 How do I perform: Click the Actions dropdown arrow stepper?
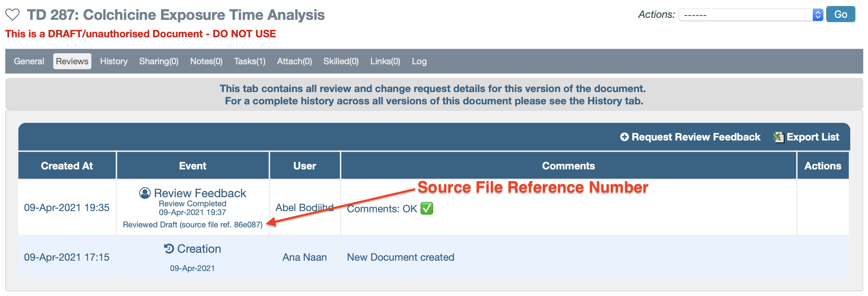818,15
